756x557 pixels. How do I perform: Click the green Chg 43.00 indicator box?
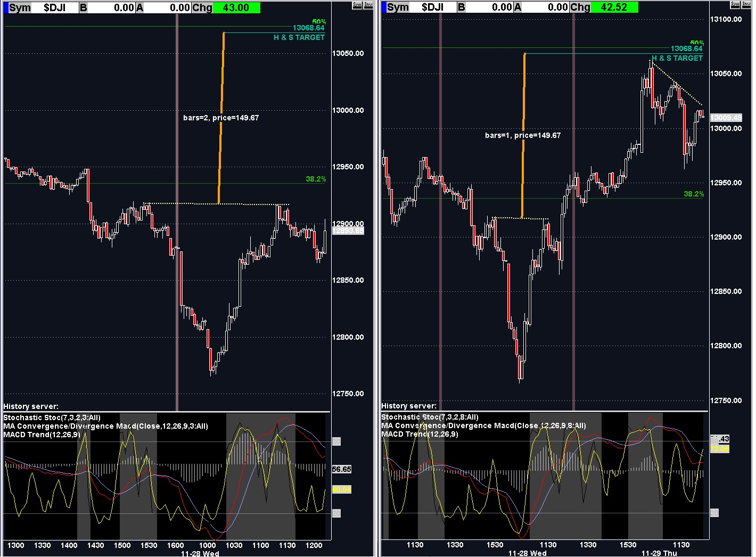tap(236, 7)
